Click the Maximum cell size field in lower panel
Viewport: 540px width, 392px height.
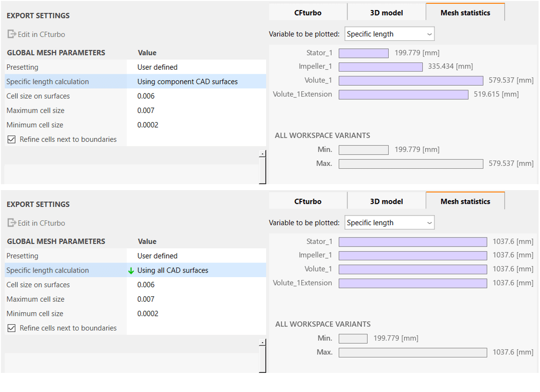coord(196,299)
